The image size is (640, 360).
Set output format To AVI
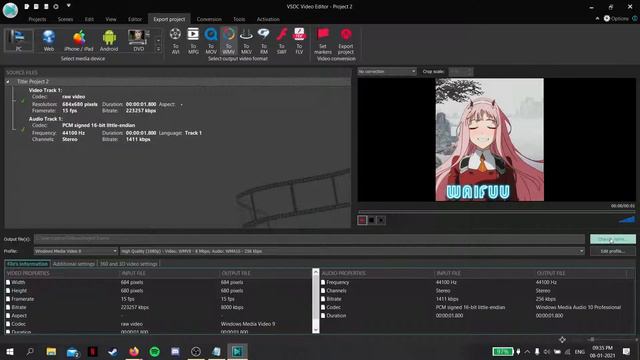point(176,41)
